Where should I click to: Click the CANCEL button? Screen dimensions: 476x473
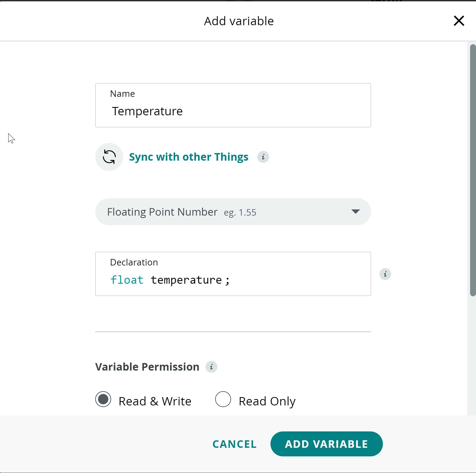click(235, 444)
